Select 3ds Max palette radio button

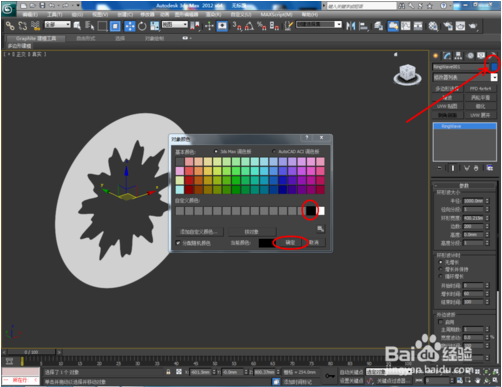coord(216,151)
